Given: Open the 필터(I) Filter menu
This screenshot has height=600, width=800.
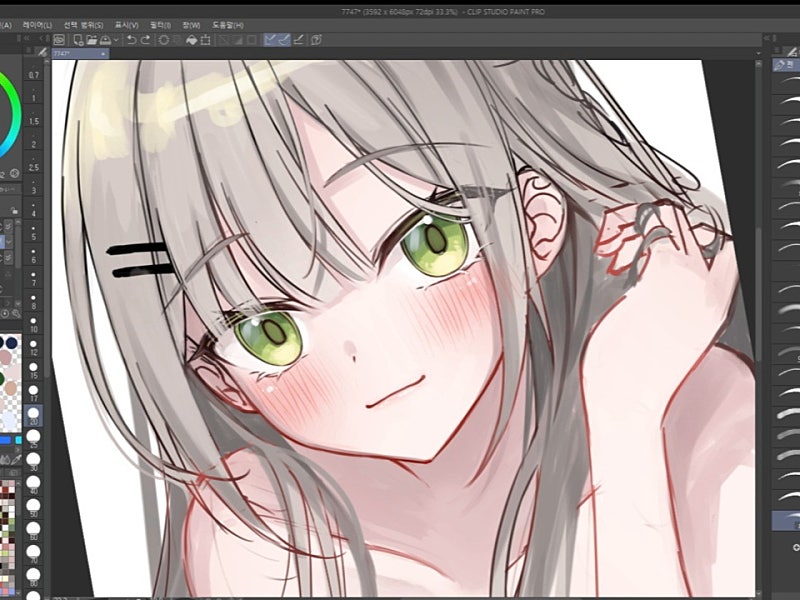Looking at the screenshot, I should click(160, 24).
